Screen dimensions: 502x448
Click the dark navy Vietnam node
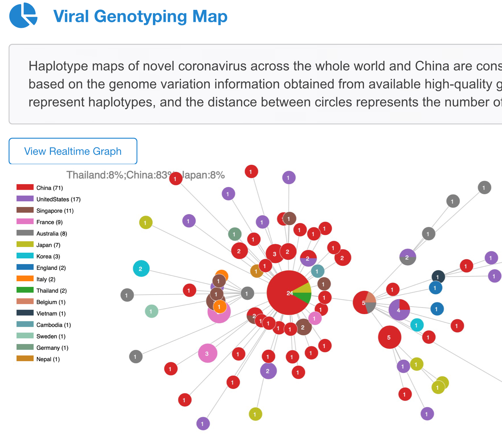[x=438, y=277]
